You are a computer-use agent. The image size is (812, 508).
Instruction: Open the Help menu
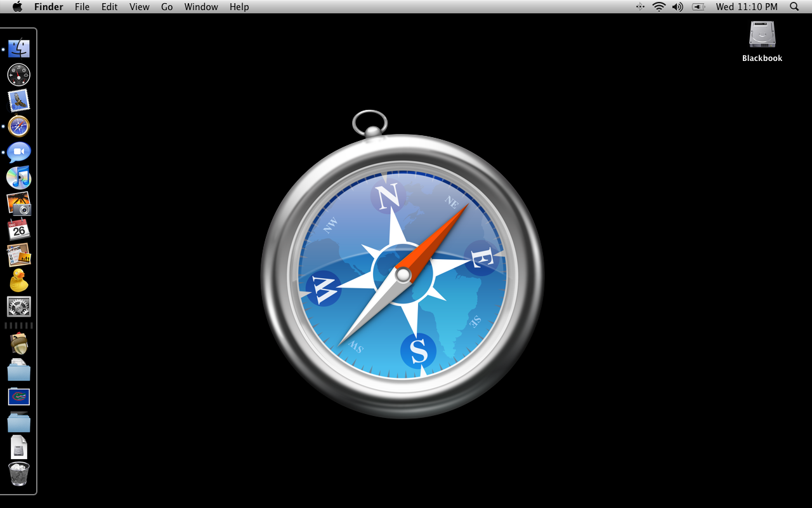click(239, 7)
